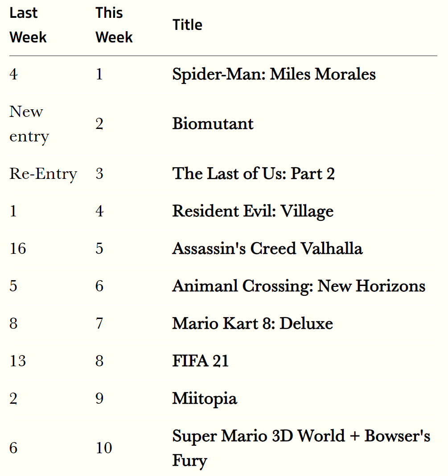The image size is (448, 476).
Task: Click the FIFA 21 title
Action: point(201,361)
